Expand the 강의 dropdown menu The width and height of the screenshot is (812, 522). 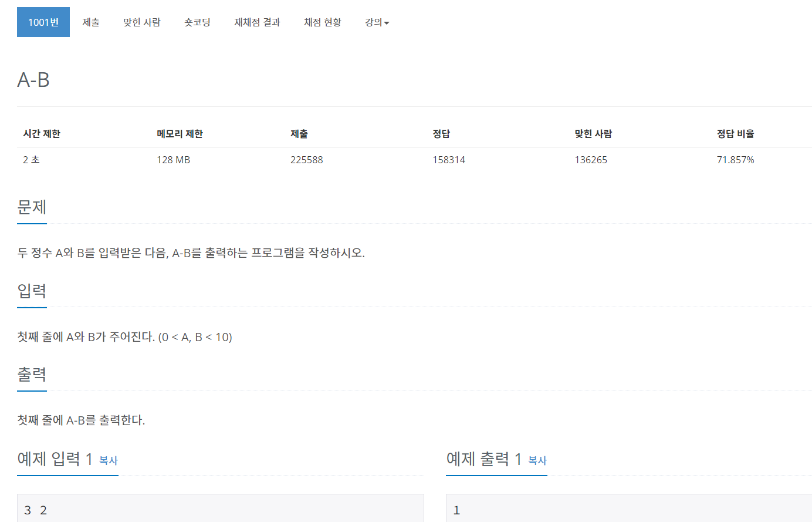point(377,22)
